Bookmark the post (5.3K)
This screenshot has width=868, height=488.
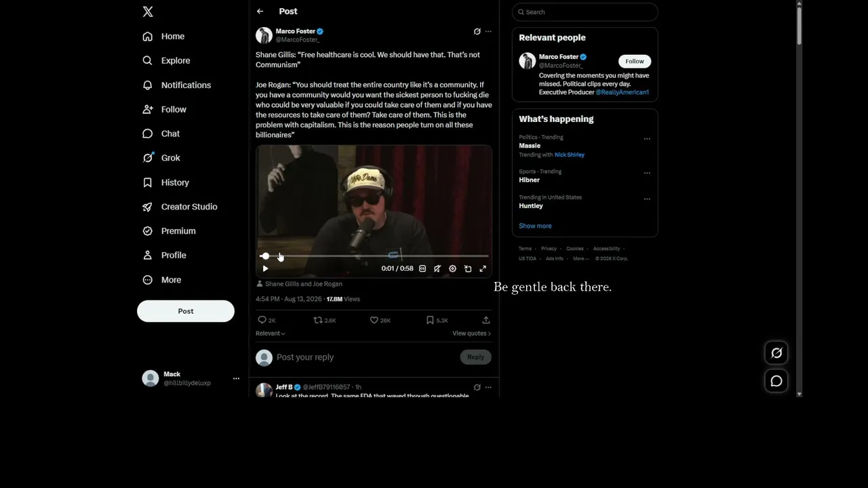(437, 320)
